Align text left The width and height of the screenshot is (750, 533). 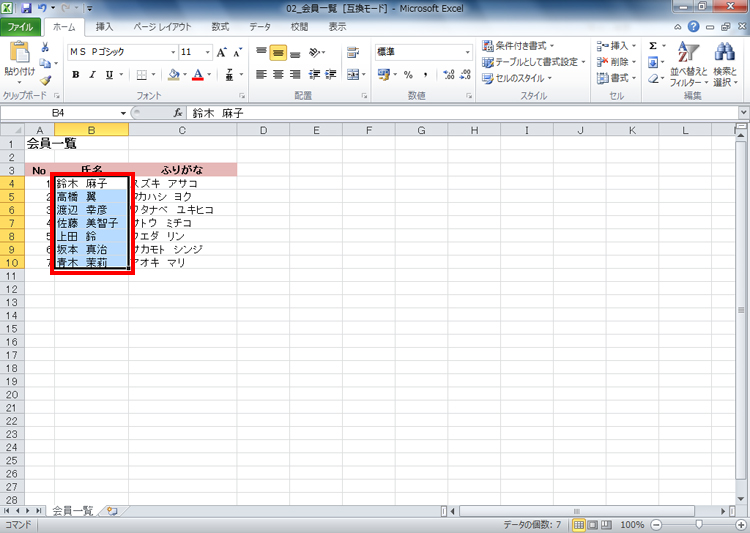(261, 75)
